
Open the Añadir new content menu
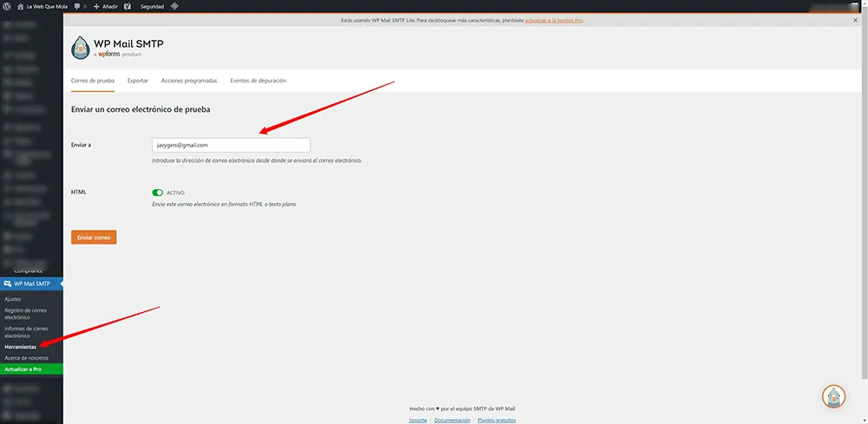pyautogui.click(x=106, y=7)
